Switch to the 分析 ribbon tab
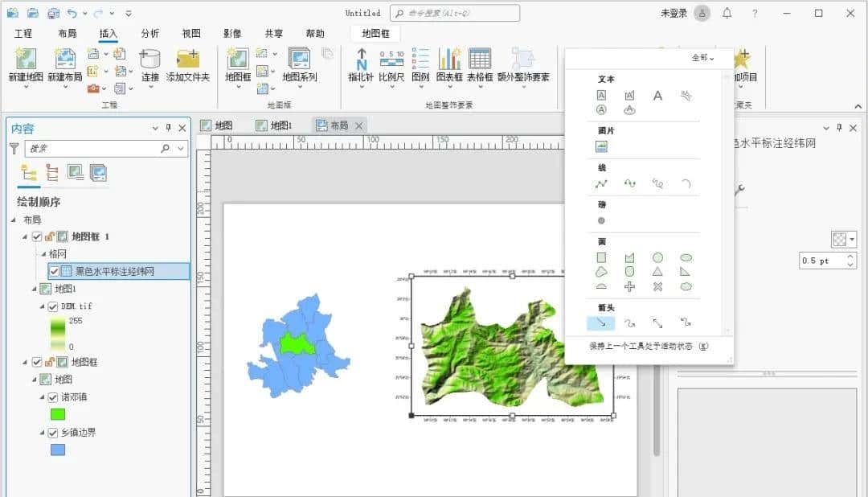The width and height of the screenshot is (868, 497). pyautogui.click(x=151, y=33)
